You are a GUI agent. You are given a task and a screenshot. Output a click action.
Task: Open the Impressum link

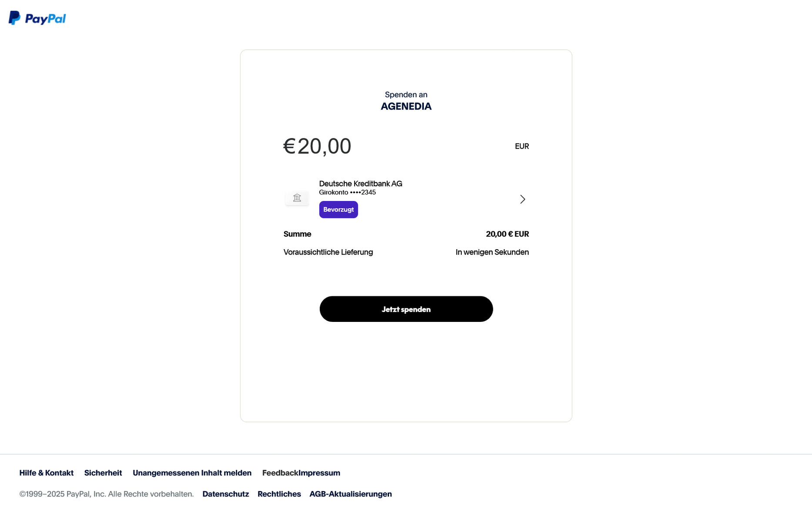[319, 473]
